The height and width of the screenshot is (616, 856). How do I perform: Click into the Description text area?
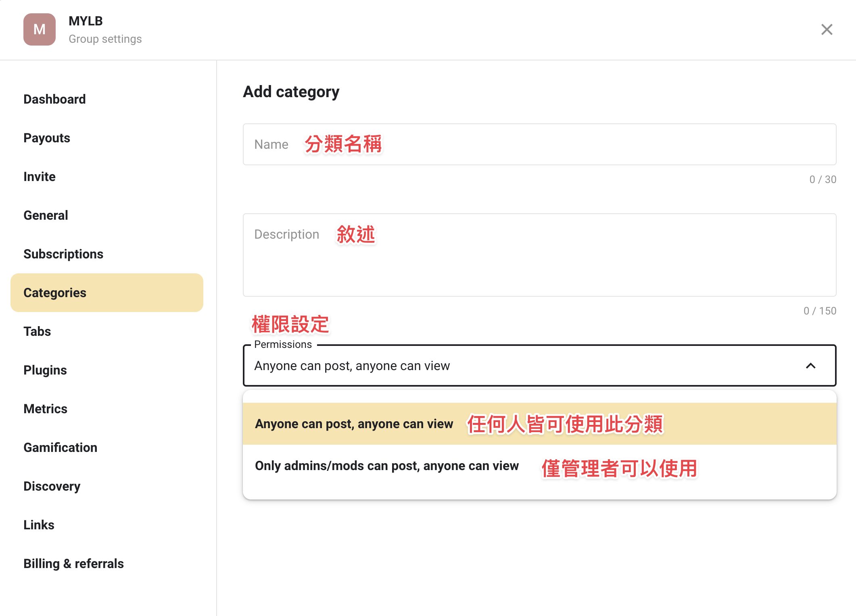coord(539,255)
